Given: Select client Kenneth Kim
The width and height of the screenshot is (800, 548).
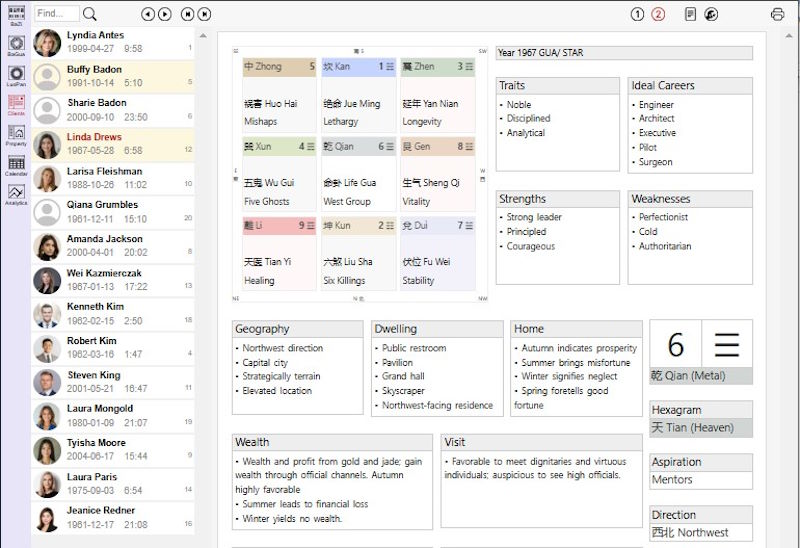Looking at the screenshot, I should click(x=113, y=314).
